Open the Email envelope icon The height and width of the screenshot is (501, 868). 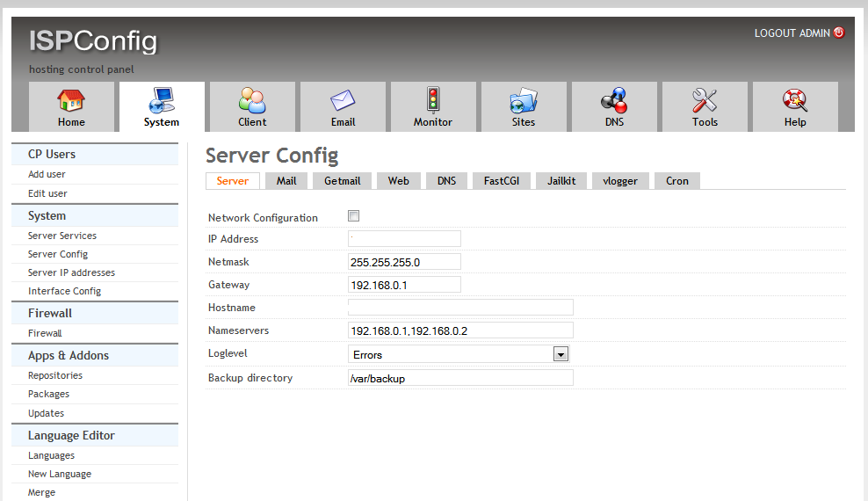tap(343, 100)
